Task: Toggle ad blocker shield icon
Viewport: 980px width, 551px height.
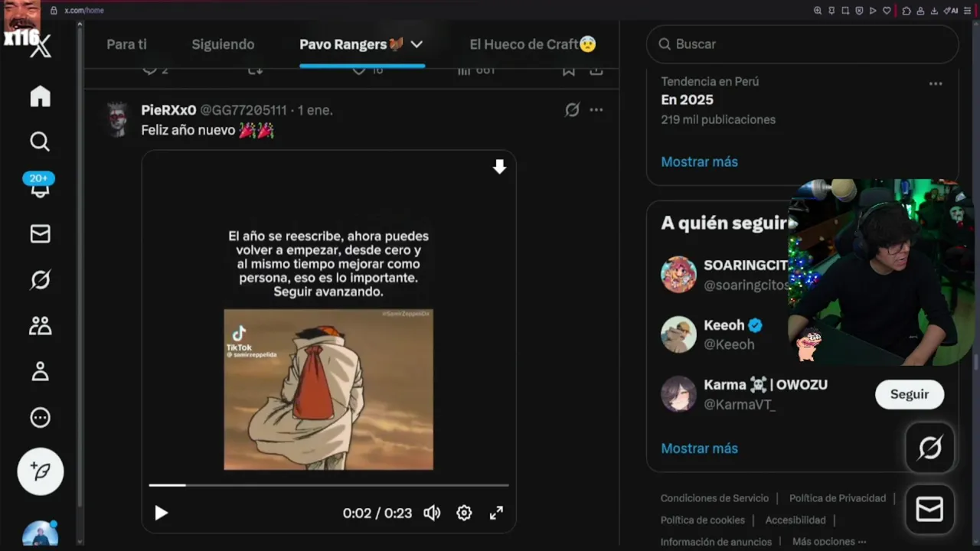Action: [859, 11]
